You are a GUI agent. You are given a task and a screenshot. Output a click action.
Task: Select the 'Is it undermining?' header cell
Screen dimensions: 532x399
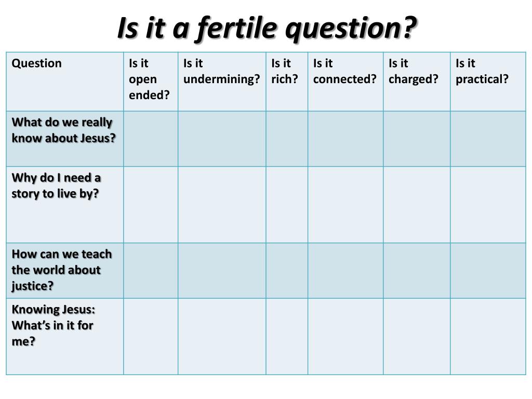[x=222, y=82]
